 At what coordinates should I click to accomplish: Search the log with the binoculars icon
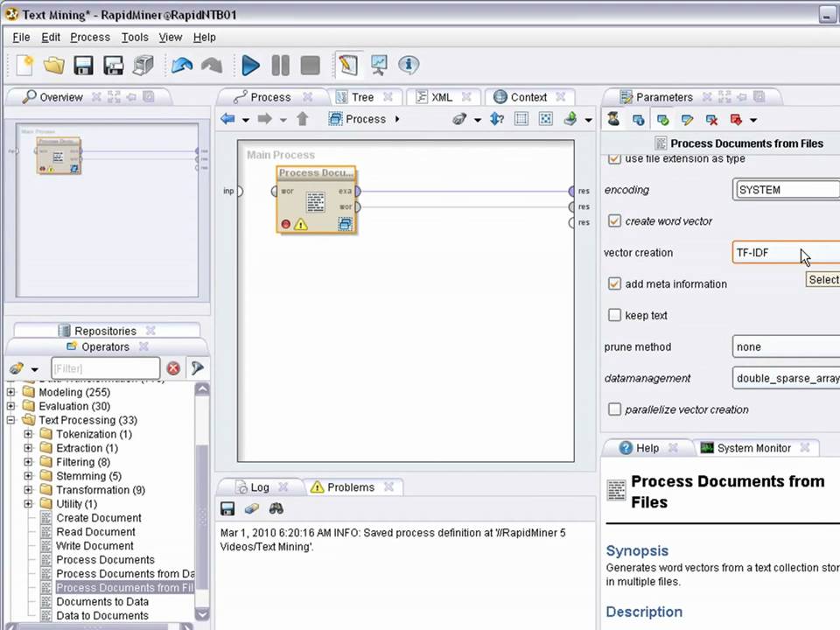pos(276,508)
